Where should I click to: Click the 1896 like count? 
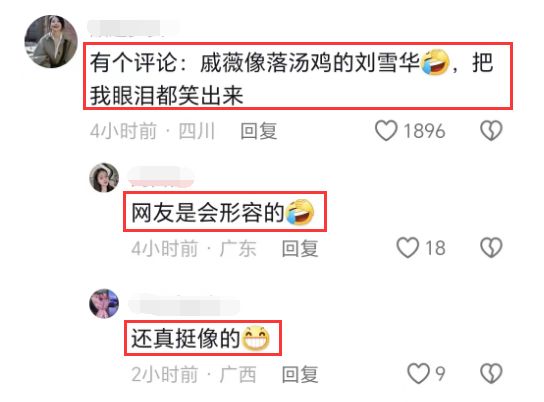pos(424,131)
